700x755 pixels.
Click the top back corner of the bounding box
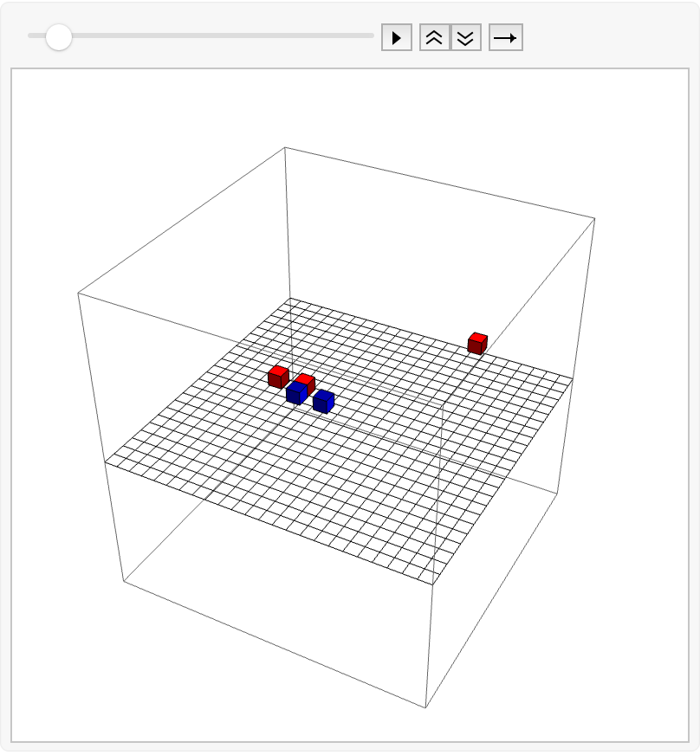tap(285, 147)
